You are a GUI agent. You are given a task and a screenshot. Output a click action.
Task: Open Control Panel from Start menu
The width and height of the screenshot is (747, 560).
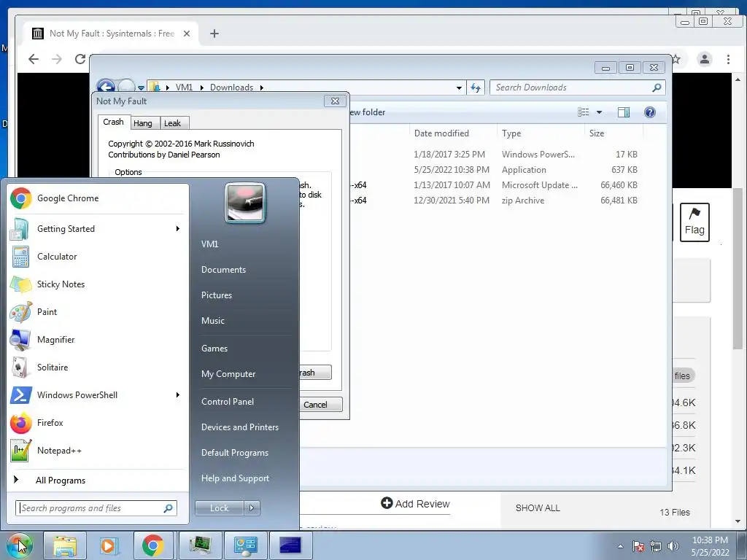[228, 402]
